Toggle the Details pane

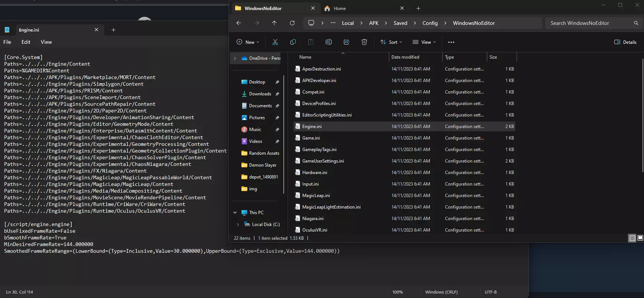(x=625, y=42)
